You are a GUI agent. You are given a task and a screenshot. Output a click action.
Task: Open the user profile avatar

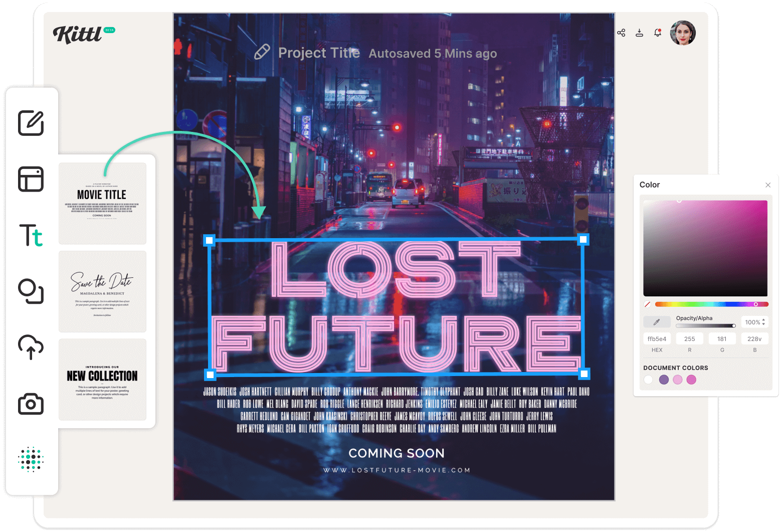pos(683,33)
